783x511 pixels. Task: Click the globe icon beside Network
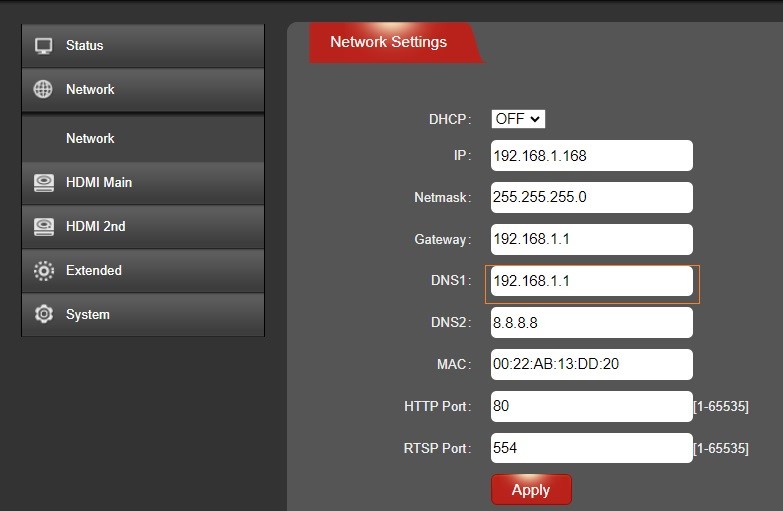click(43, 90)
